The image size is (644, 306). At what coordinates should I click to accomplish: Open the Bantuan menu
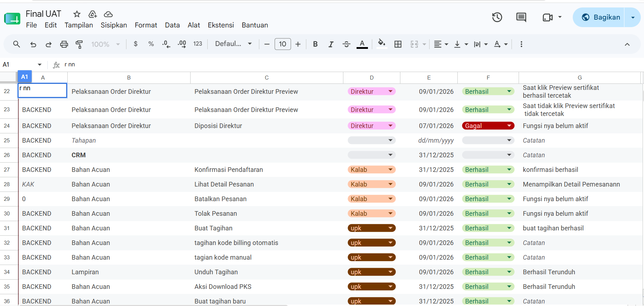(255, 25)
